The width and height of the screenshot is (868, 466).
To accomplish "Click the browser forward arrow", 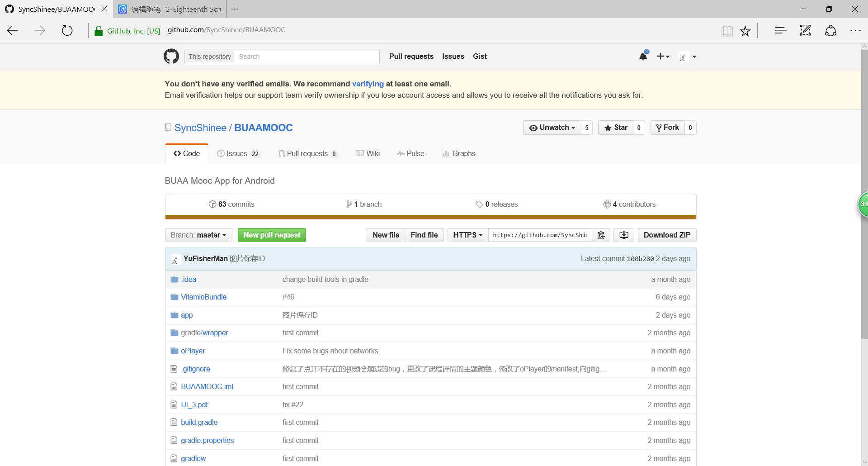I will coord(40,31).
